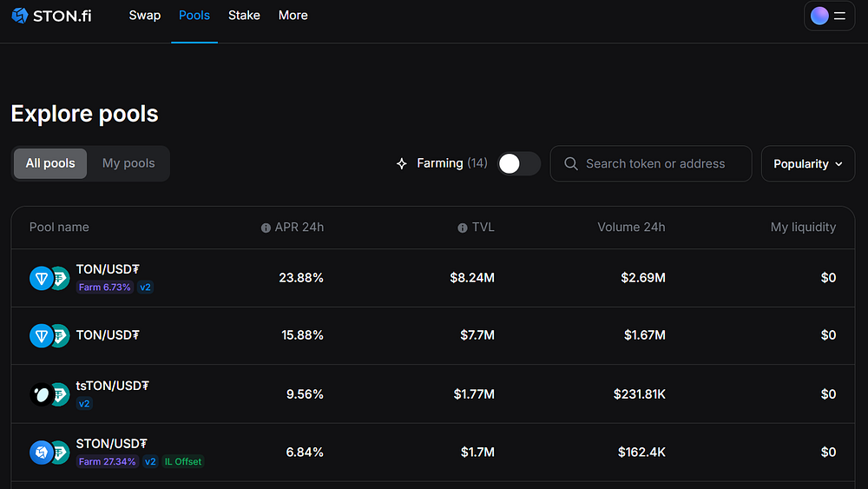Click the tsTON/USD₮ pool token icons
The width and height of the screenshot is (868, 489).
pos(49,394)
